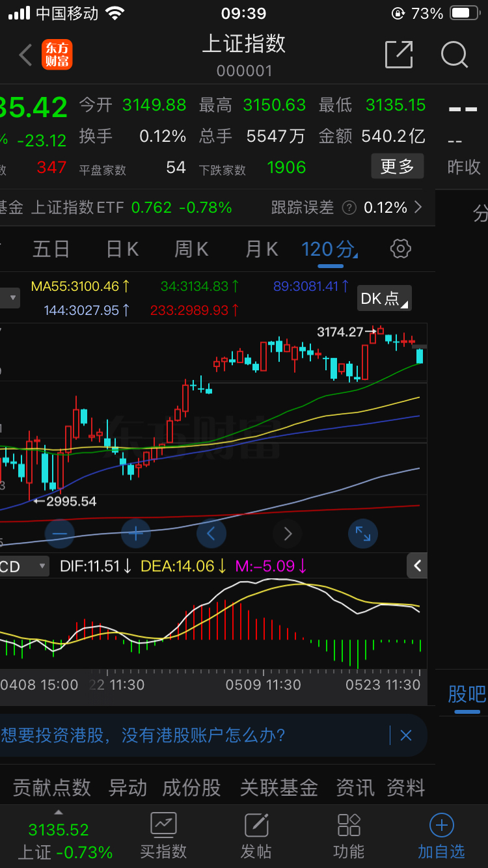Tap the 0523 11:30 time axis label

point(383,685)
